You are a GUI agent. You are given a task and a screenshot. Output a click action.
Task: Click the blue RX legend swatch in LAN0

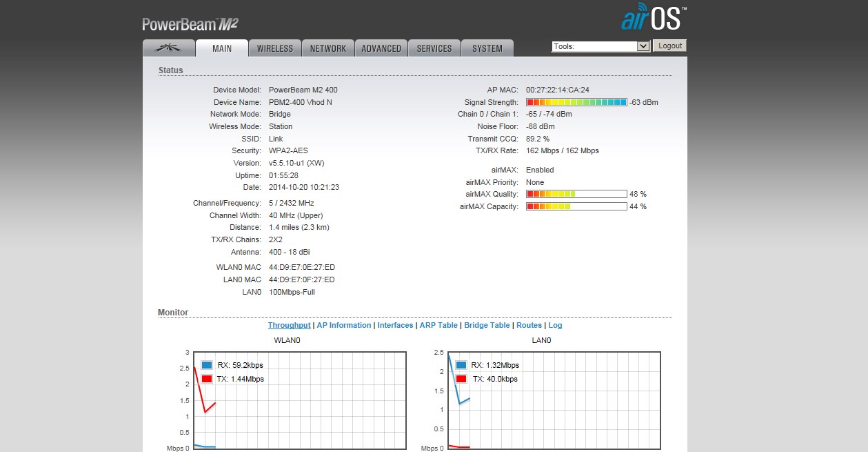(461, 365)
